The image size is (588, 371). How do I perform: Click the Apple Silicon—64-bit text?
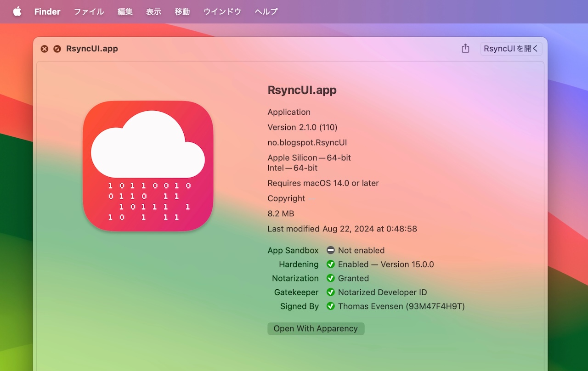pyautogui.click(x=309, y=157)
